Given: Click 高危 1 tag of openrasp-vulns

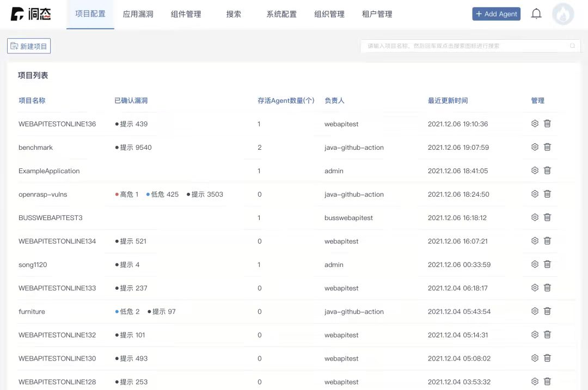Looking at the screenshot, I should click(x=127, y=194).
